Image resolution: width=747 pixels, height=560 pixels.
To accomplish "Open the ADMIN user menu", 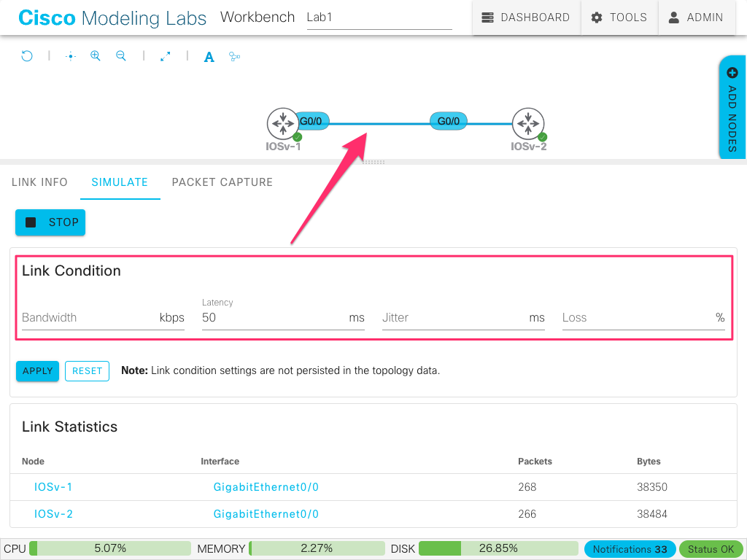I will (x=696, y=17).
